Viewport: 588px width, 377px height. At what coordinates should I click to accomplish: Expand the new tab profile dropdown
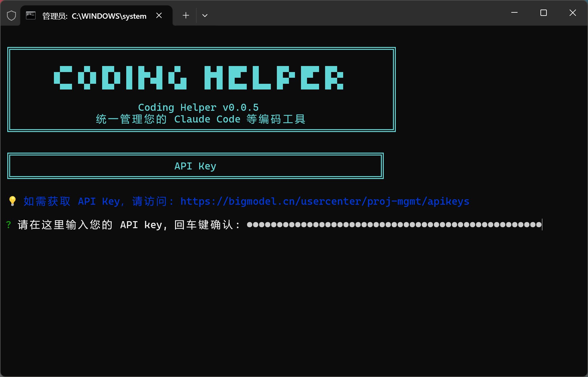(205, 16)
